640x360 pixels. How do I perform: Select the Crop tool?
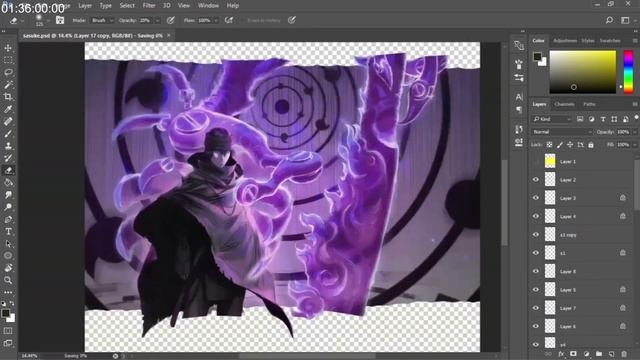(x=8, y=97)
